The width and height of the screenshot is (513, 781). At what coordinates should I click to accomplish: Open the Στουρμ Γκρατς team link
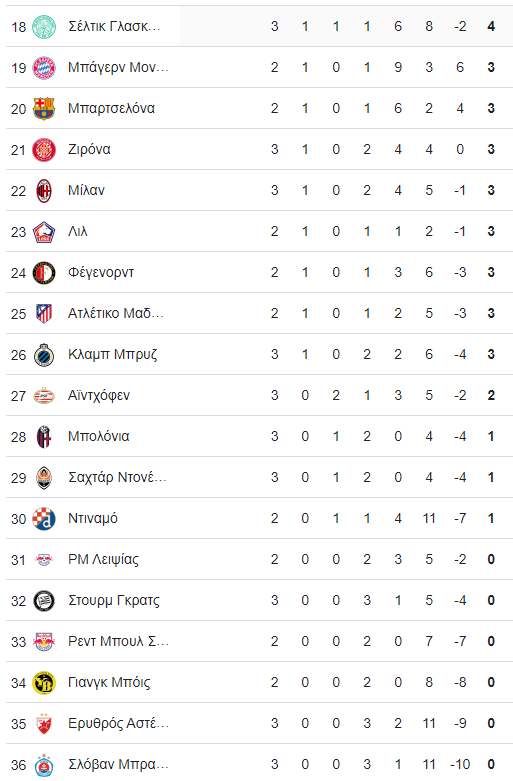114,600
